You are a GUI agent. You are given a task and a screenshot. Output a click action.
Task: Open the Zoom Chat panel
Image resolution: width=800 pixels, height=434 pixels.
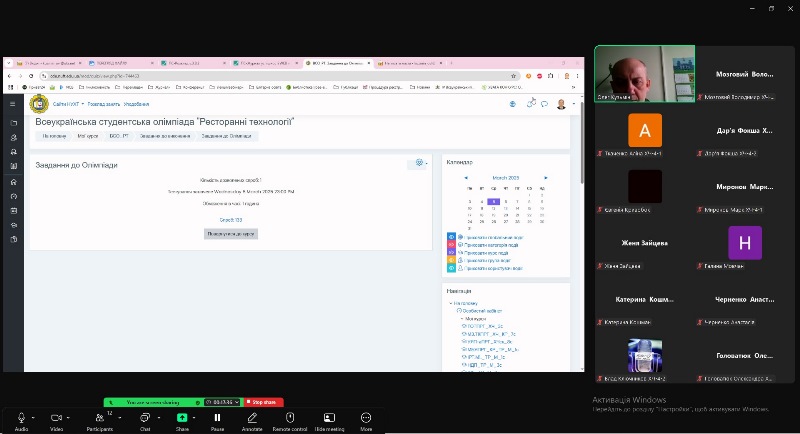(x=145, y=417)
